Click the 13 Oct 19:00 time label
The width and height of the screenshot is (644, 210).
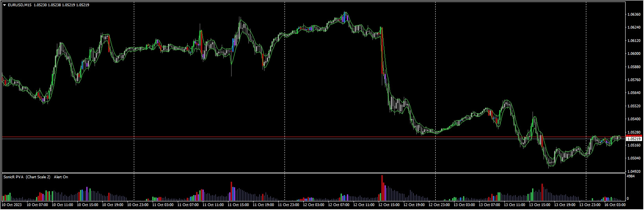566,205
